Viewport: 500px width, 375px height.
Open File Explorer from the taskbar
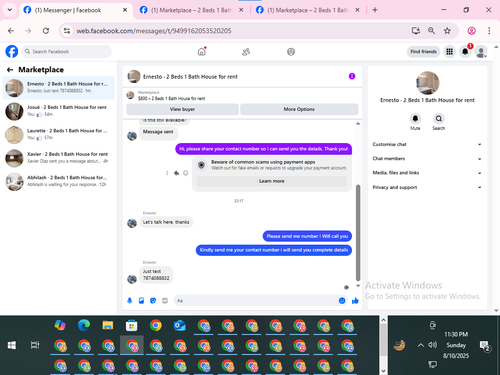[108, 325]
